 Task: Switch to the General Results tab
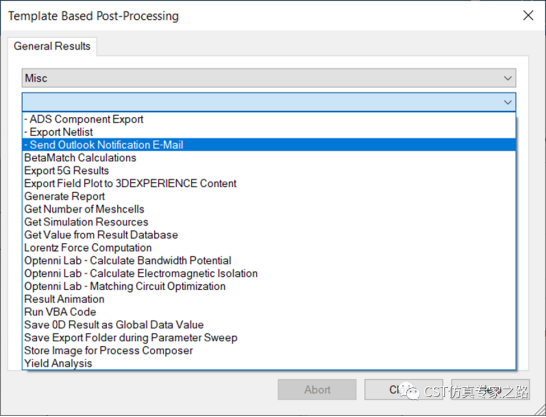(x=52, y=46)
